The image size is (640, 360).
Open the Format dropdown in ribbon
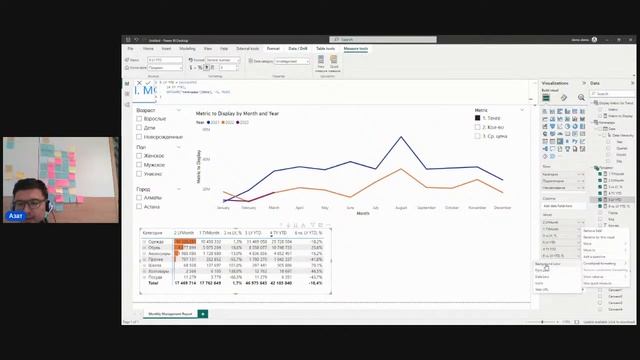coord(223,60)
